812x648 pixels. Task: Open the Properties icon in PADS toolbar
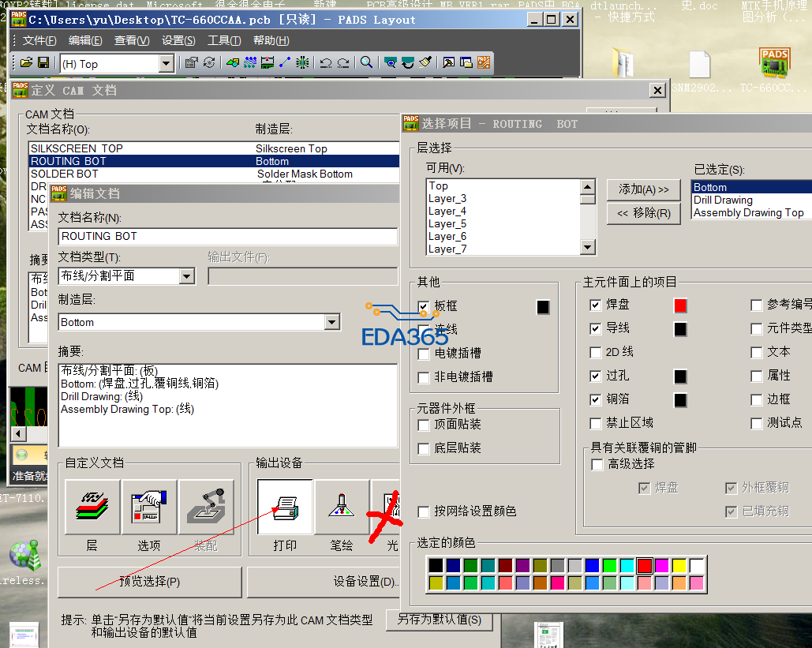pos(191,63)
